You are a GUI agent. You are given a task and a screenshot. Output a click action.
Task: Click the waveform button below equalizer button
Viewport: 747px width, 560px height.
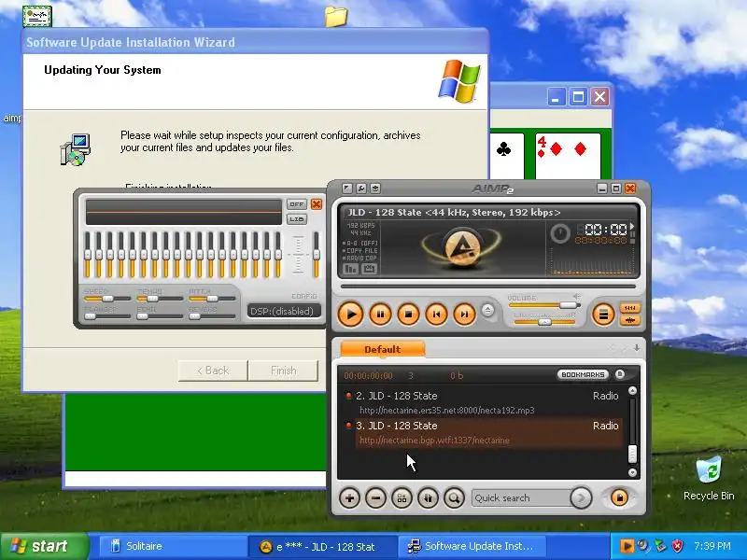coord(629,320)
